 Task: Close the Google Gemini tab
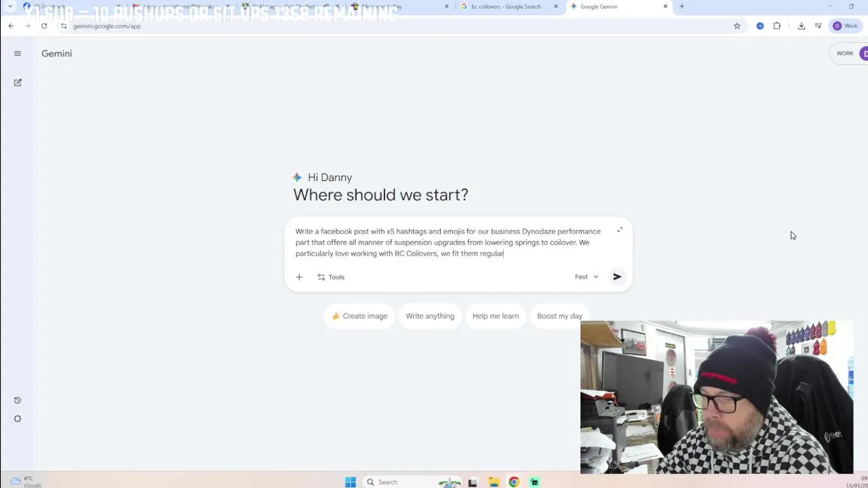[x=665, y=6]
